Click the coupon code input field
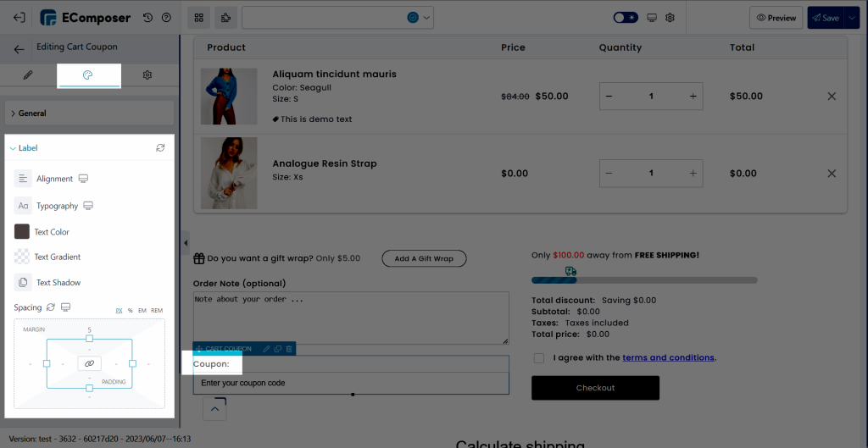This screenshot has width=868, height=448. pyautogui.click(x=351, y=383)
